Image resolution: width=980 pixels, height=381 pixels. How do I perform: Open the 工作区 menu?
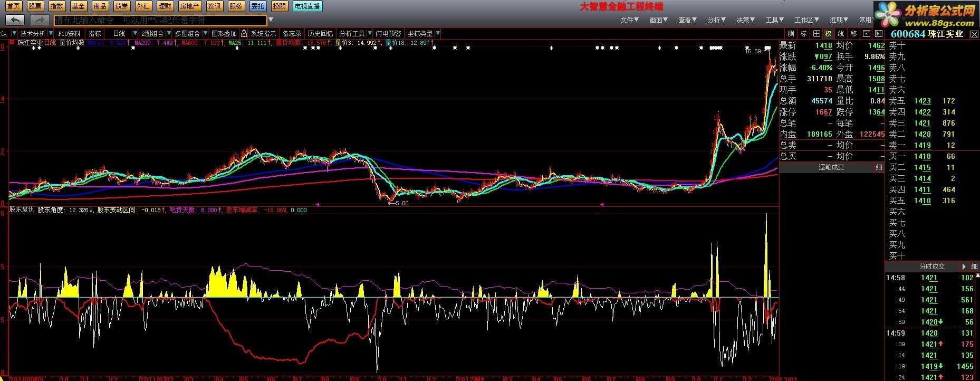click(807, 20)
